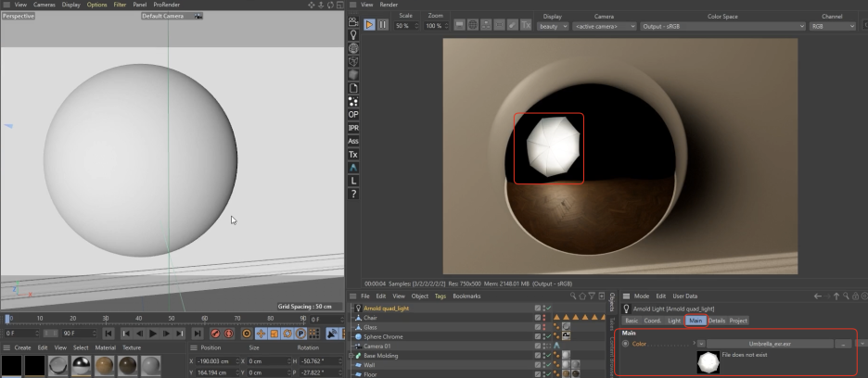Click the browse button beside texture filename
Viewport: 868px width, 378px height.
[843, 343]
